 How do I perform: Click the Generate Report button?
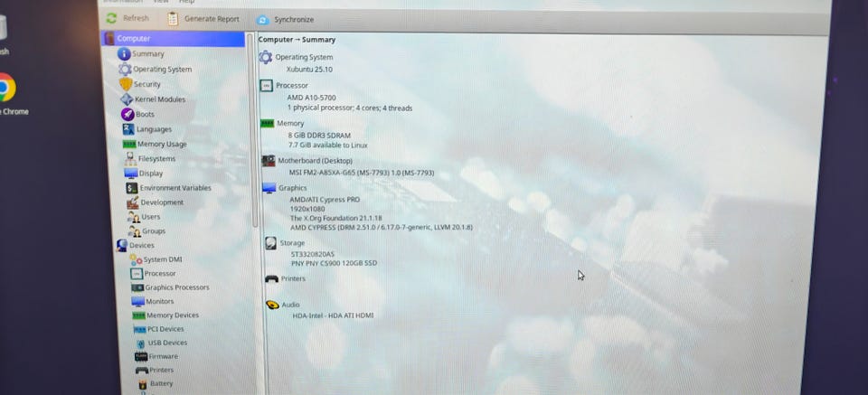(x=203, y=19)
